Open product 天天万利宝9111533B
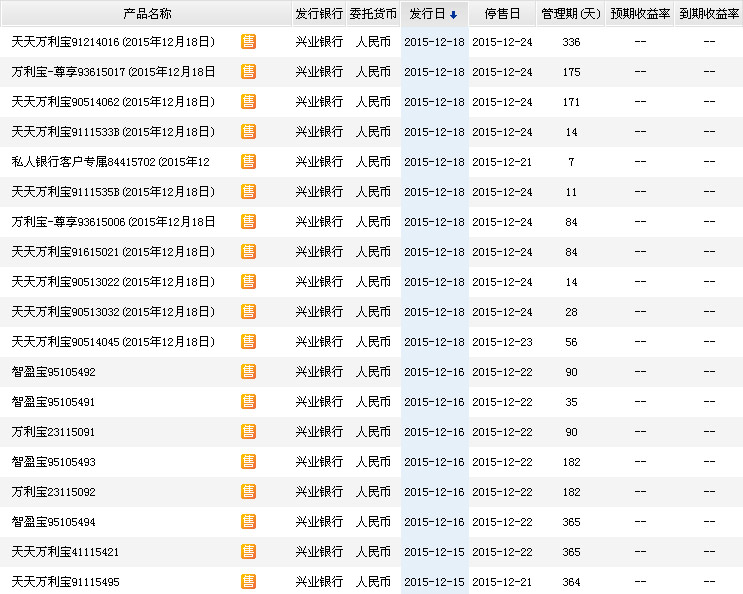 113,132
